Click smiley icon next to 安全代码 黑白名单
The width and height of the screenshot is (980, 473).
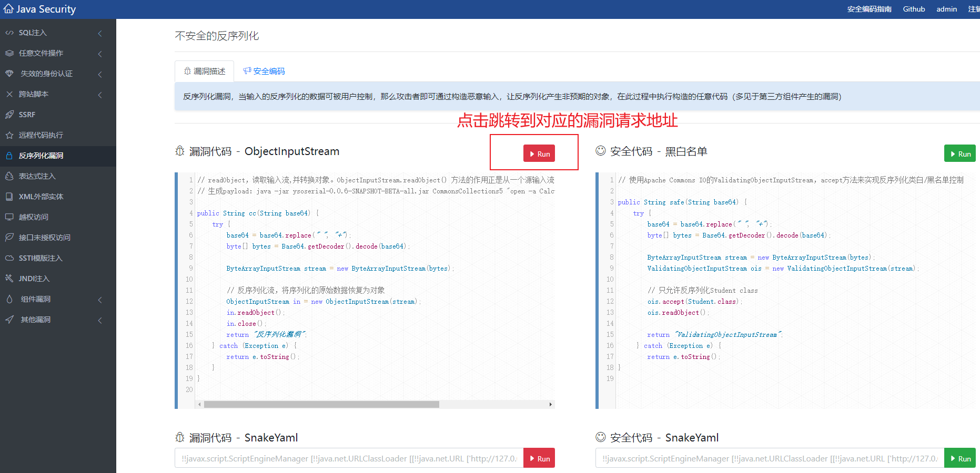(x=601, y=151)
